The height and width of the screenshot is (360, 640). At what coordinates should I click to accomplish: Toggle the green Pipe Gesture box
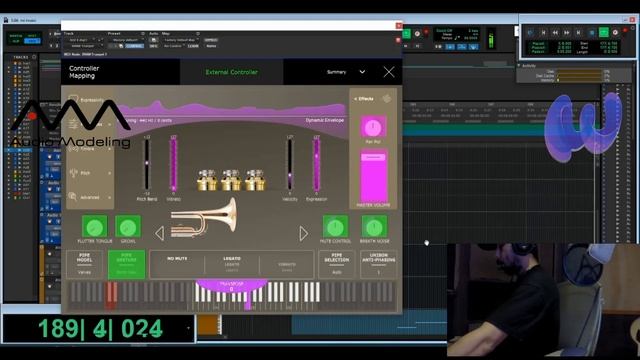[x=127, y=264]
